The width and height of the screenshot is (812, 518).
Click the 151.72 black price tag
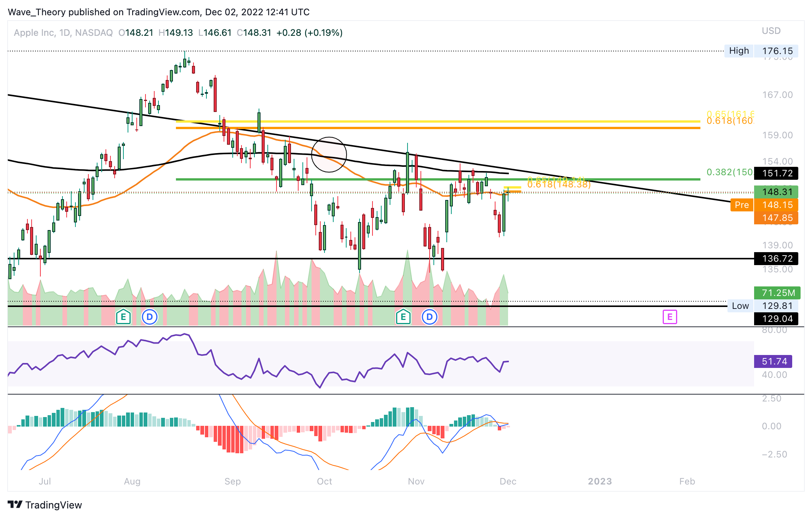click(x=777, y=173)
